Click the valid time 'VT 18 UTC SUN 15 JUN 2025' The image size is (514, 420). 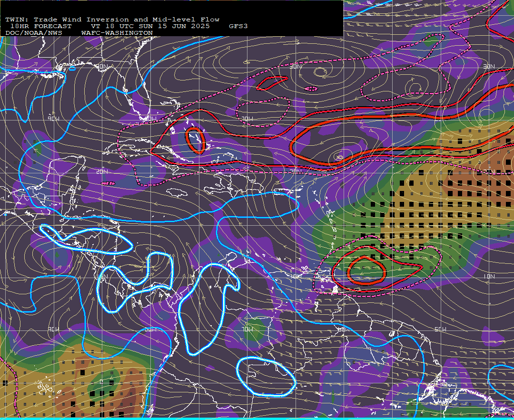[150, 26]
